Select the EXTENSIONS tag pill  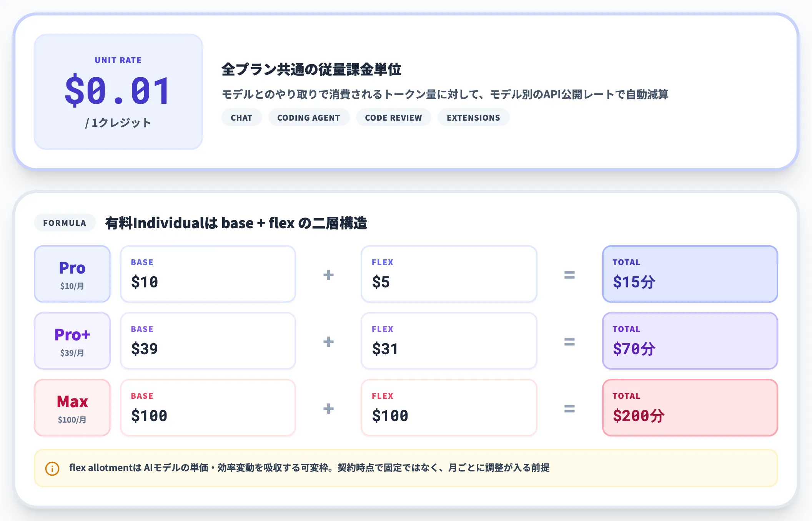[473, 118]
